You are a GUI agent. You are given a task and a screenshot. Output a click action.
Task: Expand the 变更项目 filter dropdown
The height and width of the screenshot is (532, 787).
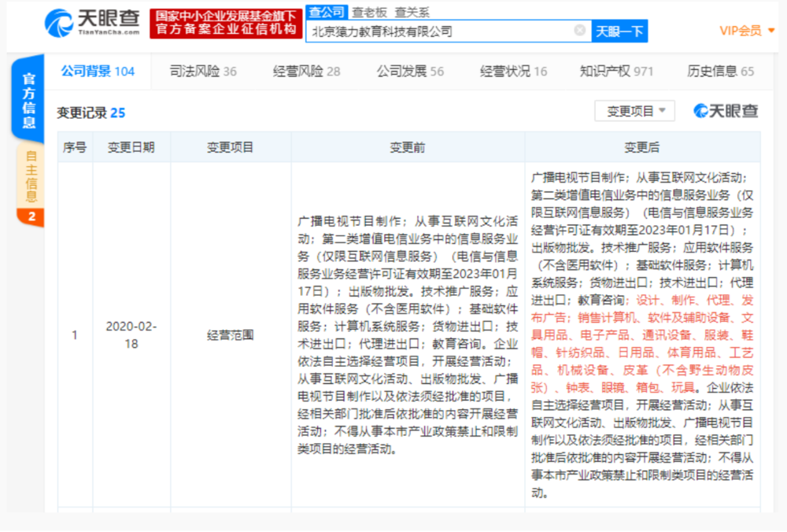[635, 111]
